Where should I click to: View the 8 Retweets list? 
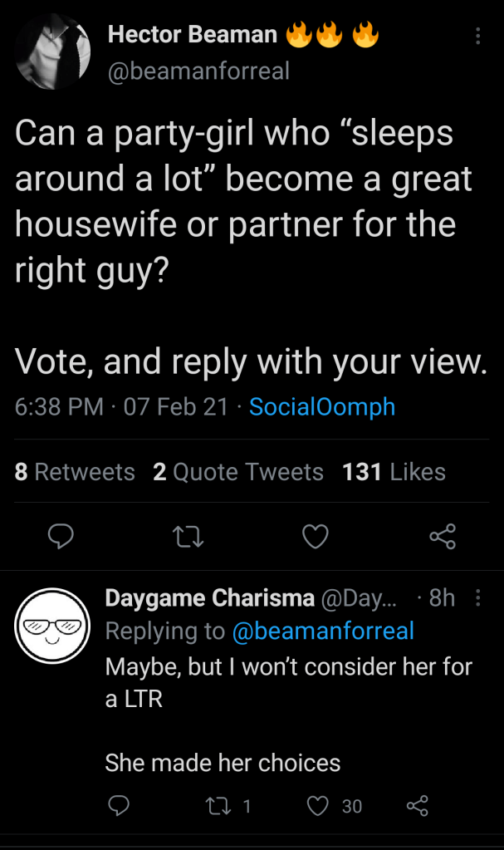pyautogui.click(x=75, y=472)
